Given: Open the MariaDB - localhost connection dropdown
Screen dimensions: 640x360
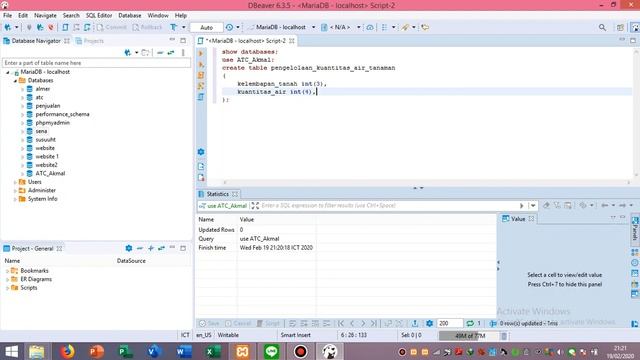Looking at the screenshot, I should (x=313, y=27).
